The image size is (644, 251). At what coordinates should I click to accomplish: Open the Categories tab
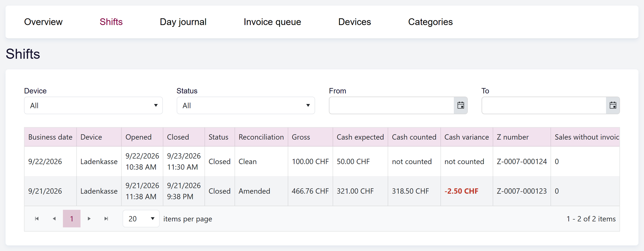coord(430,22)
